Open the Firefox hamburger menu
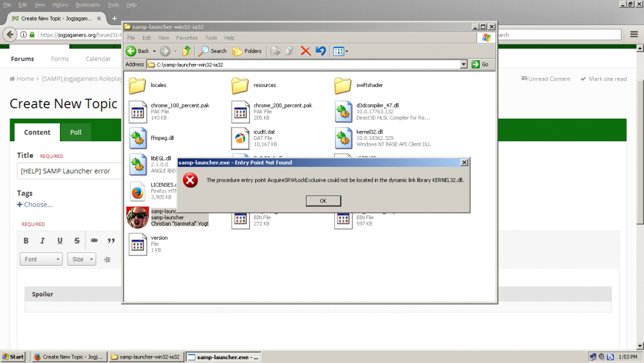The height and width of the screenshot is (363, 644). [634, 35]
